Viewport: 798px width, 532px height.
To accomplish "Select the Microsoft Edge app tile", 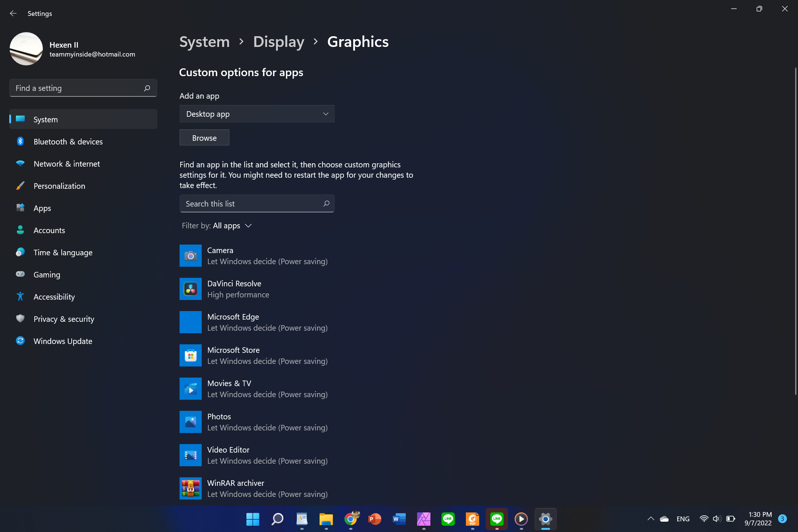I will [x=191, y=322].
